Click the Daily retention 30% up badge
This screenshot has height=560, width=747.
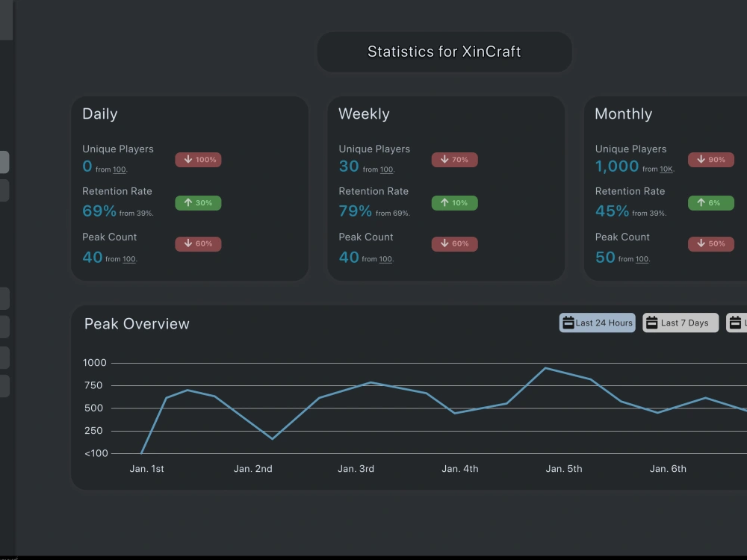click(x=198, y=203)
